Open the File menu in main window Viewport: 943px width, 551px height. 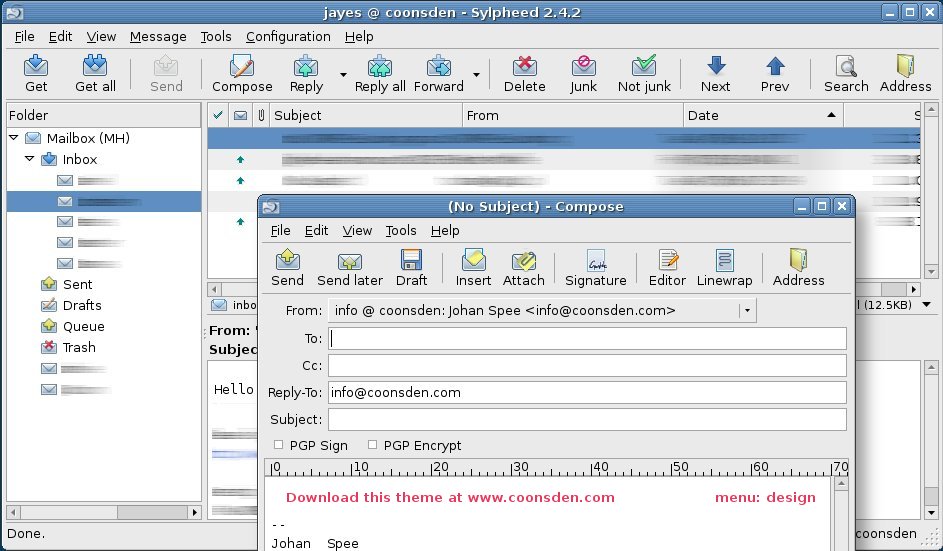pos(24,37)
